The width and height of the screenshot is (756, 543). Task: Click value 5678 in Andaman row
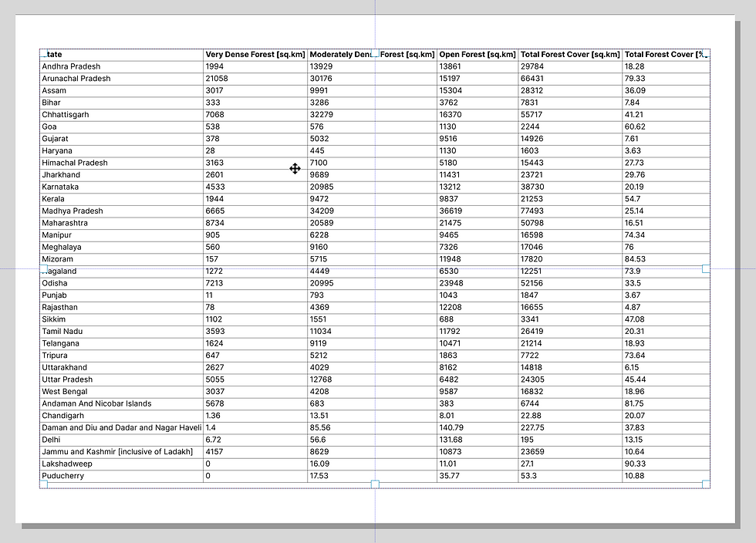click(215, 403)
